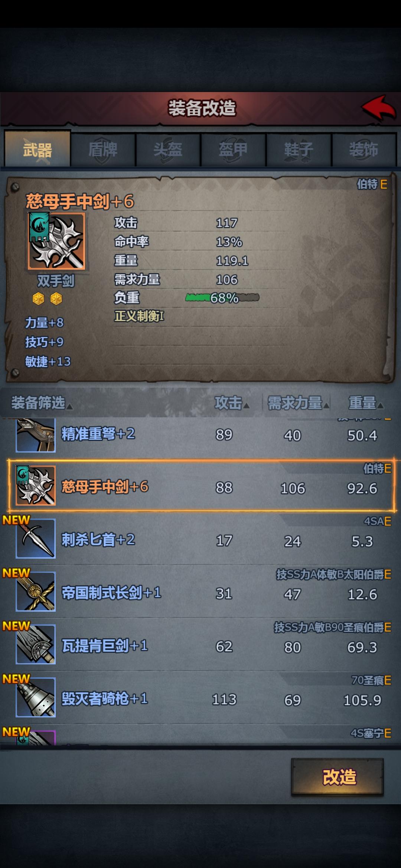Switch to the 头盔 tab
Viewport: 401px width, 868px height.
coord(168,150)
